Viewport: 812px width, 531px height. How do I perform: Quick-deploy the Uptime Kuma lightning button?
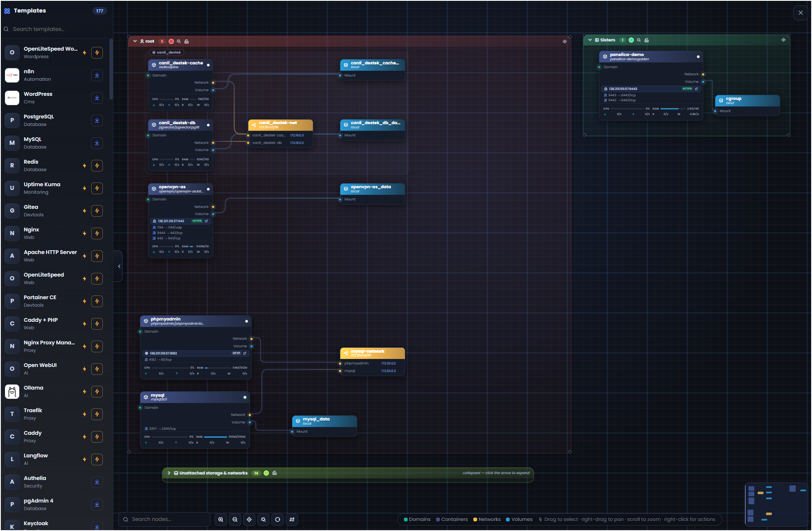pyautogui.click(x=97, y=188)
